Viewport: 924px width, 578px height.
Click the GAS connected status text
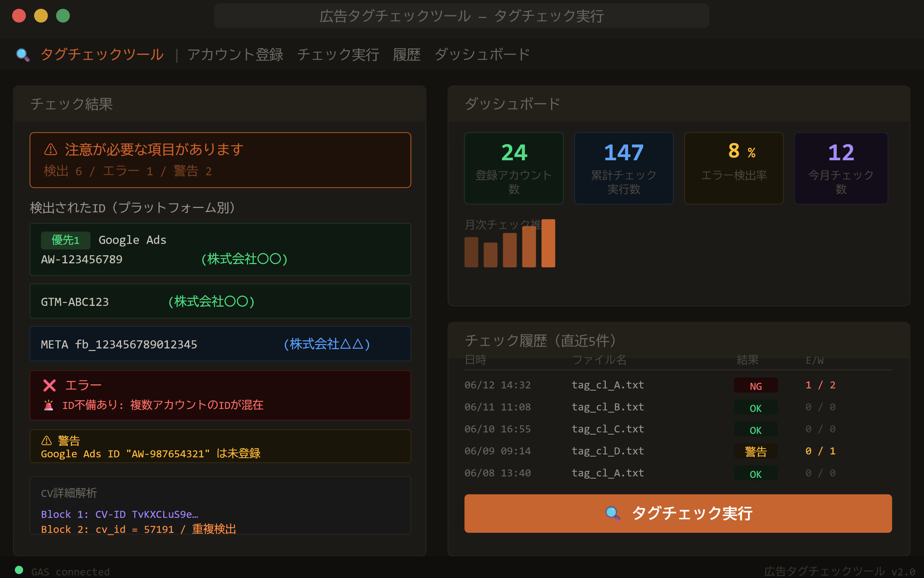tap(70, 571)
